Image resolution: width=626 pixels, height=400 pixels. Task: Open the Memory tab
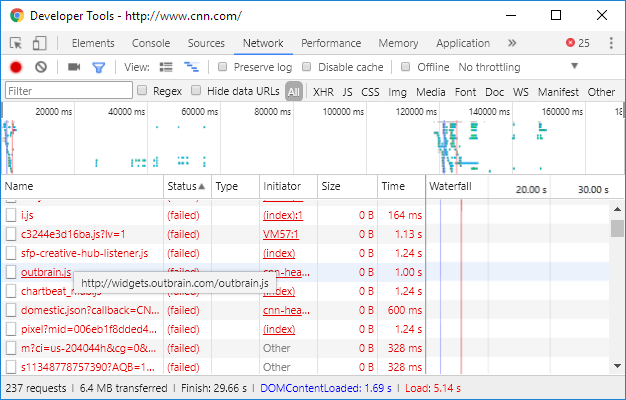(x=398, y=43)
